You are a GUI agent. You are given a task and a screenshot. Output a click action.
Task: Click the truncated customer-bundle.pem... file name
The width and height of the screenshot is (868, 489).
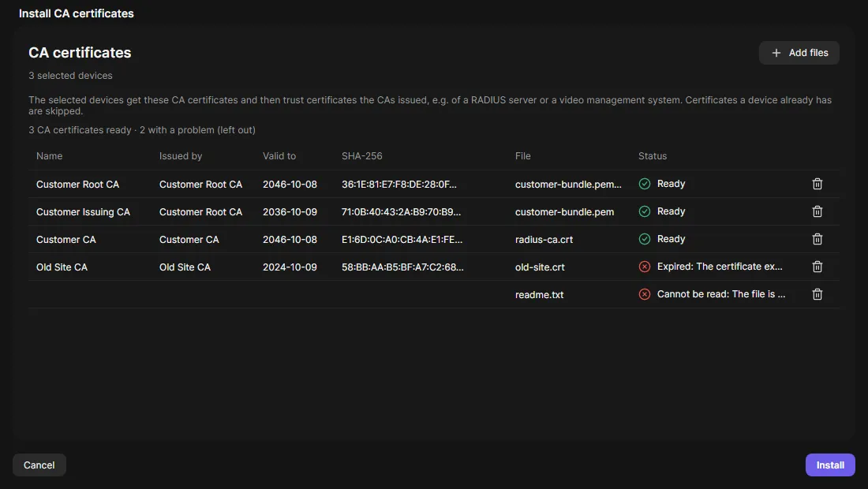[568, 185]
